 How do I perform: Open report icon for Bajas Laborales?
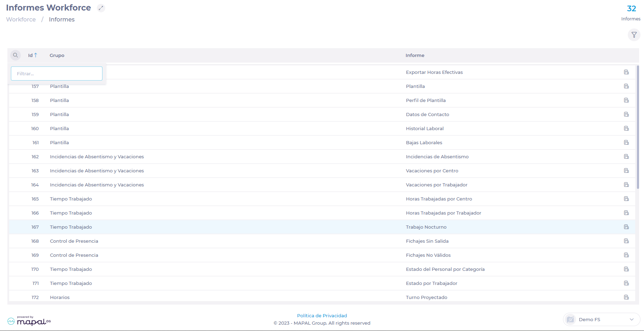[x=626, y=142]
